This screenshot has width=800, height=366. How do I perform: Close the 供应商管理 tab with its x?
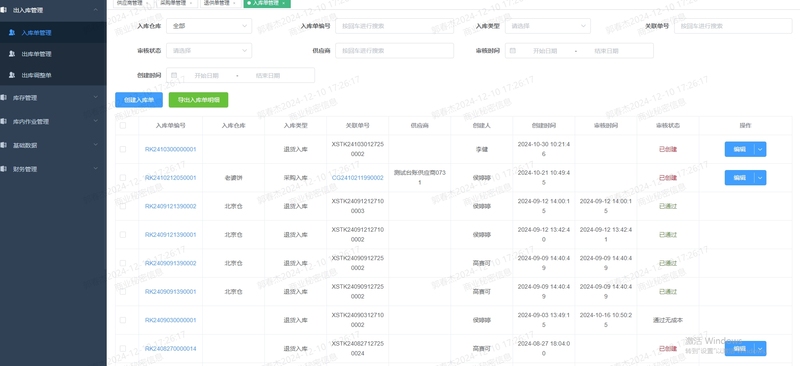148,3
